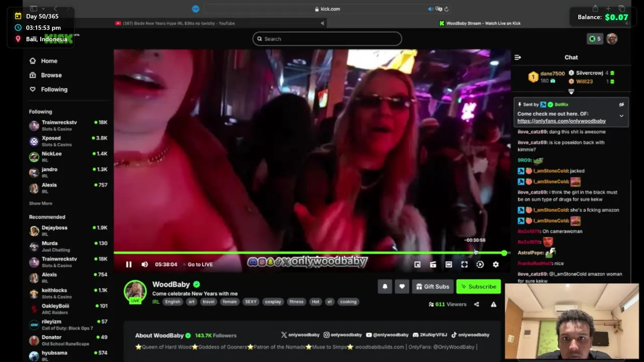Follow WoodBaby with the heart button
This screenshot has width=644, height=362.
click(402, 287)
